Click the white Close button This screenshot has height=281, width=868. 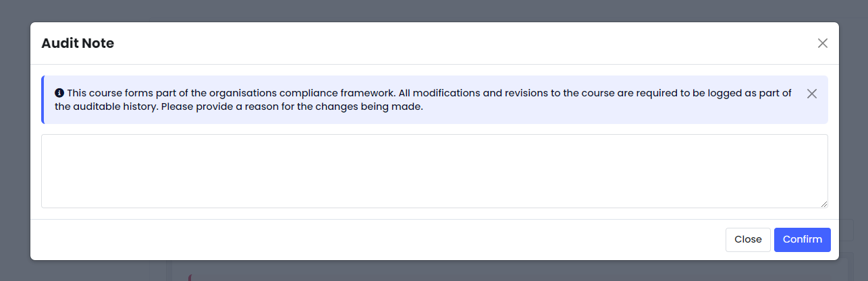point(748,239)
